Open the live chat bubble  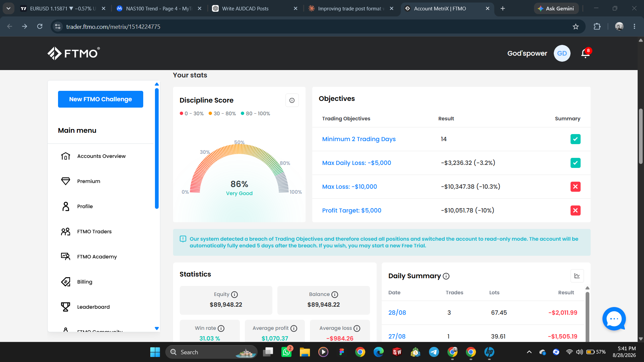(x=614, y=319)
